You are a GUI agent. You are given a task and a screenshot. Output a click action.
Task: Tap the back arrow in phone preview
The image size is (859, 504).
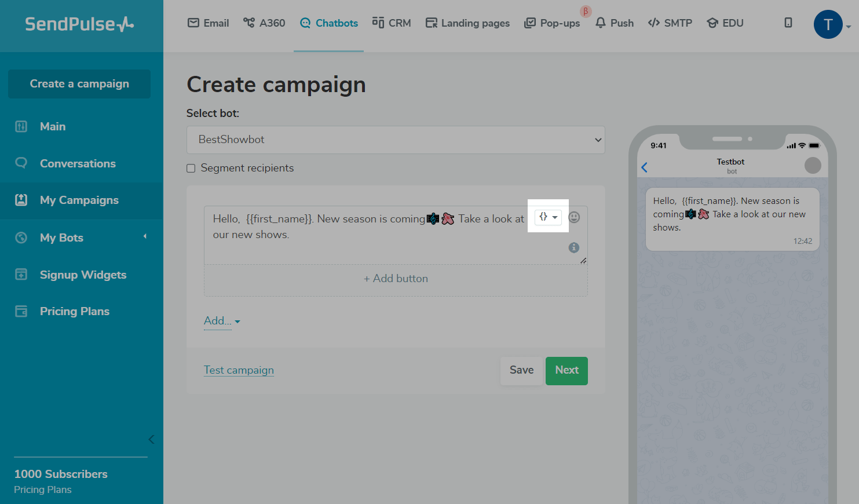coord(645,167)
